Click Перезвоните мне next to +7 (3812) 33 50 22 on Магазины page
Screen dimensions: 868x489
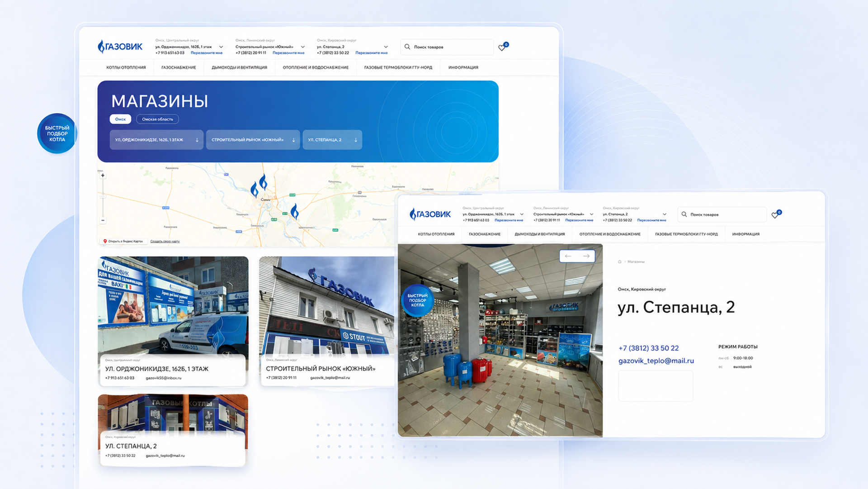click(372, 53)
